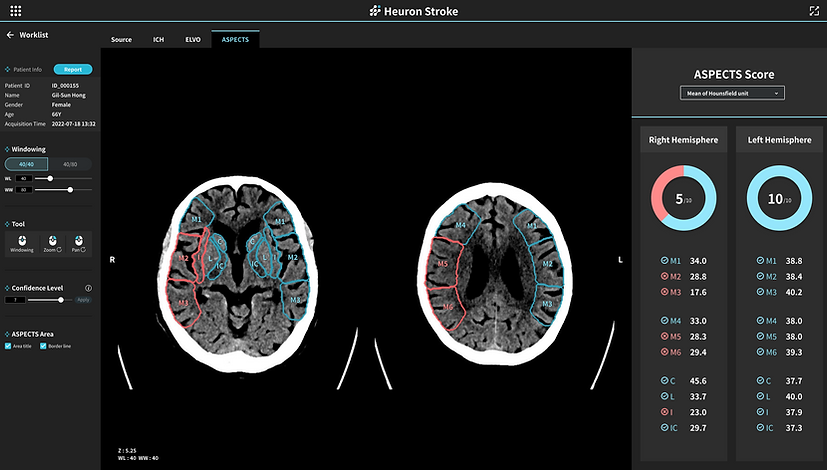Viewport: 827px width, 470px height.
Task: Adjust the WL slider handle
Action: click(50, 178)
